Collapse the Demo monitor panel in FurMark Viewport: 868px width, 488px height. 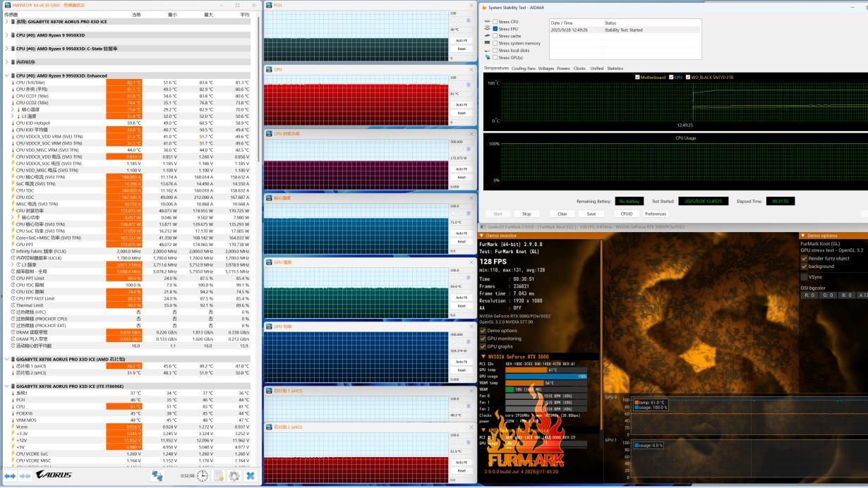[x=482, y=236]
